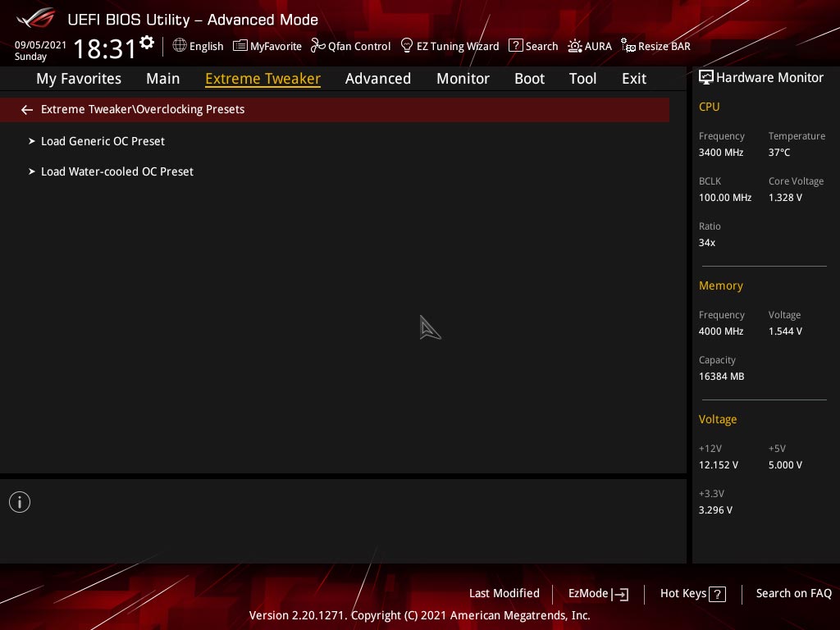Click the +5V reading 5.000 V

pos(785,465)
